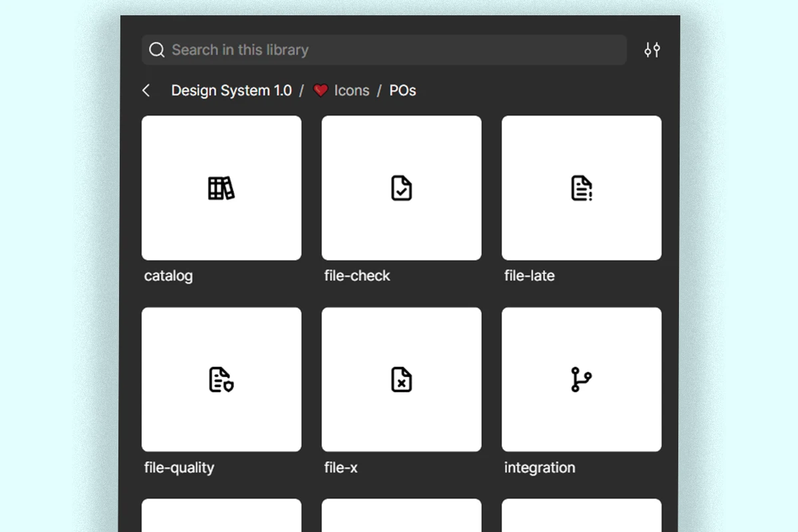This screenshot has height=532, width=798.
Task: Click the catalog label text
Action: pyautogui.click(x=168, y=276)
